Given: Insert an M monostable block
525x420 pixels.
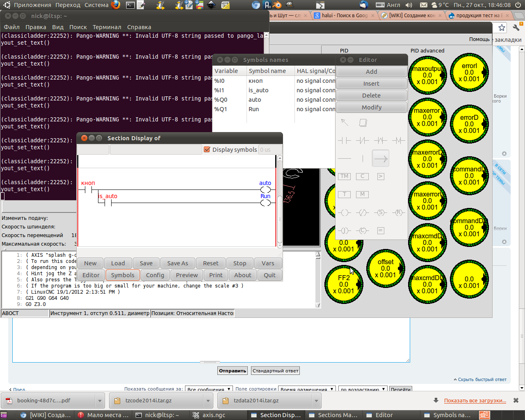Looking at the screenshot, I should pos(363,194).
